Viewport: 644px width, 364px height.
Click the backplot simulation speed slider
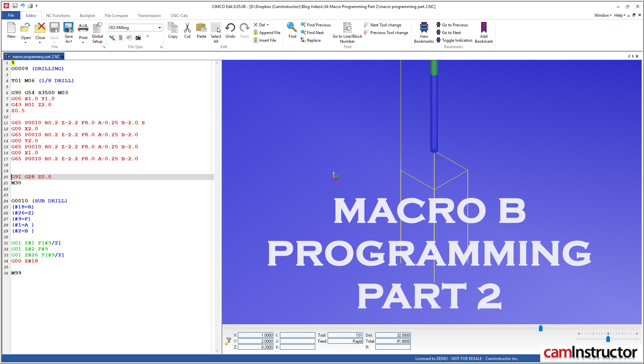pyautogui.click(x=608, y=339)
